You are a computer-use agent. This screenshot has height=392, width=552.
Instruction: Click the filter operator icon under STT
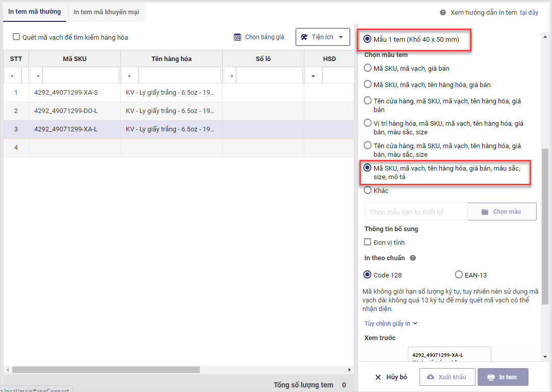point(12,76)
